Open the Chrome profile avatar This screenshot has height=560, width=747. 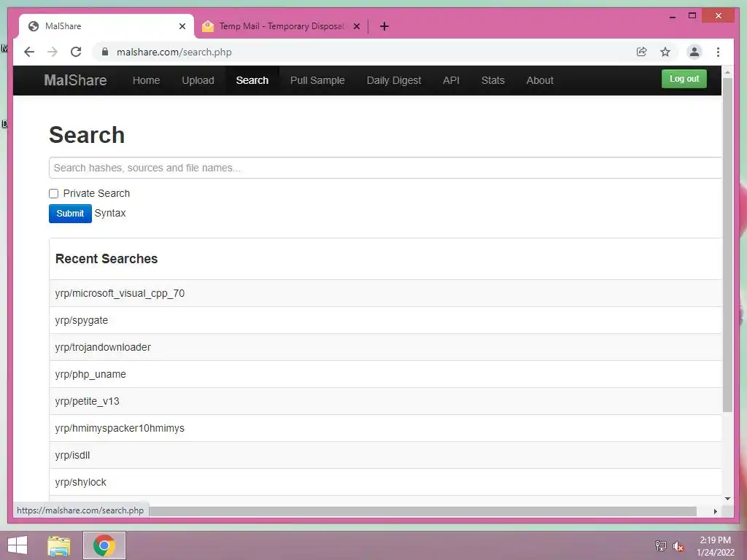pyautogui.click(x=694, y=52)
